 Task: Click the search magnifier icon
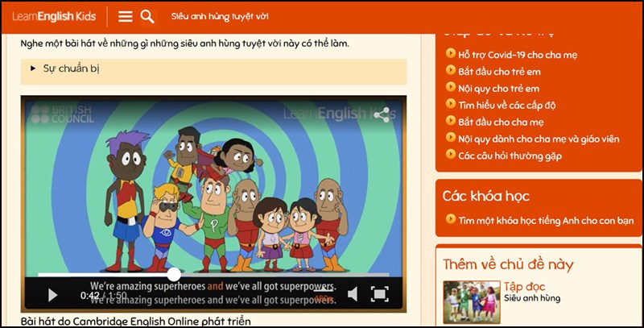(147, 16)
